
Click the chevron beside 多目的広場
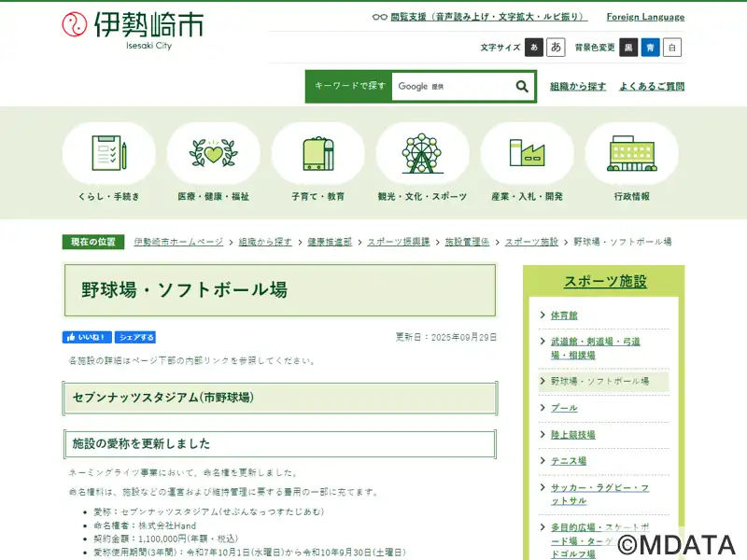click(543, 526)
